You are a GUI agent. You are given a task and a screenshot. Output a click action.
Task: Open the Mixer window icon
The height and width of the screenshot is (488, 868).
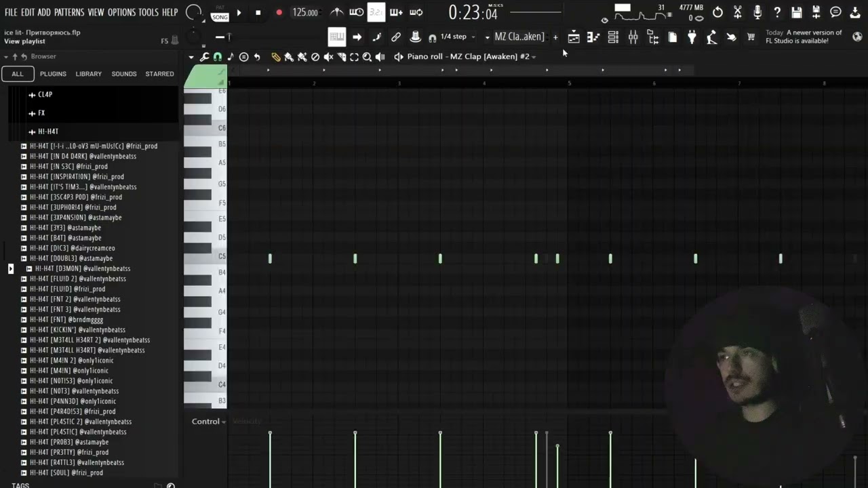[633, 37]
